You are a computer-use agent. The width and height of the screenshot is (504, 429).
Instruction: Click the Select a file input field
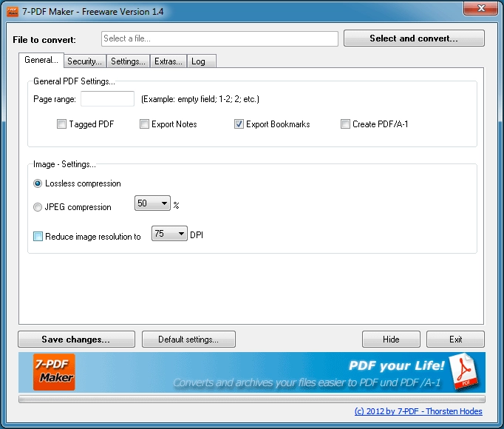219,38
